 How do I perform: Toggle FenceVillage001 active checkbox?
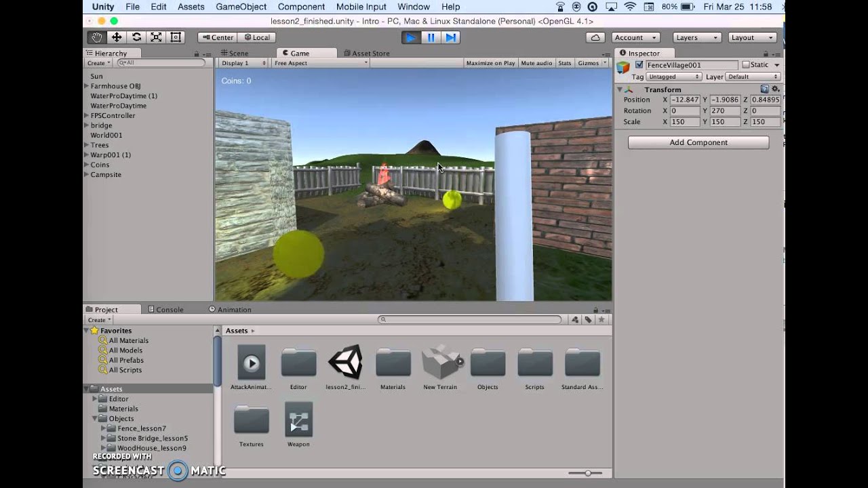click(639, 65)
